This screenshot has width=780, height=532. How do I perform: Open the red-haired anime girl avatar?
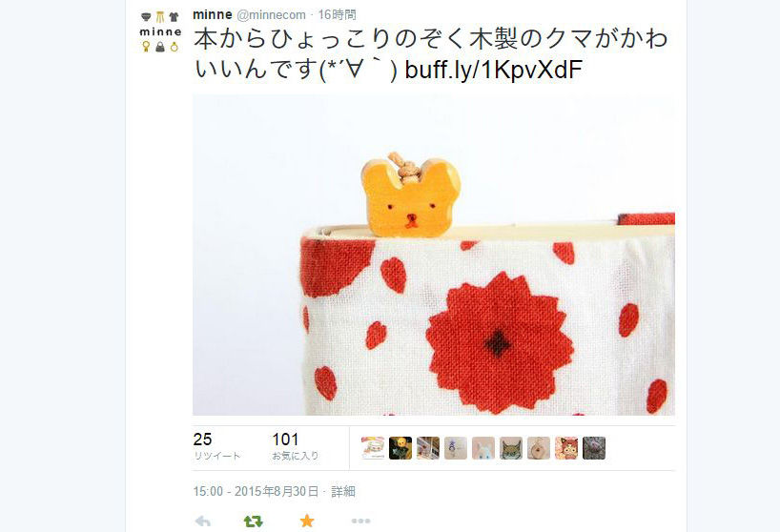[x=566, y=448]
